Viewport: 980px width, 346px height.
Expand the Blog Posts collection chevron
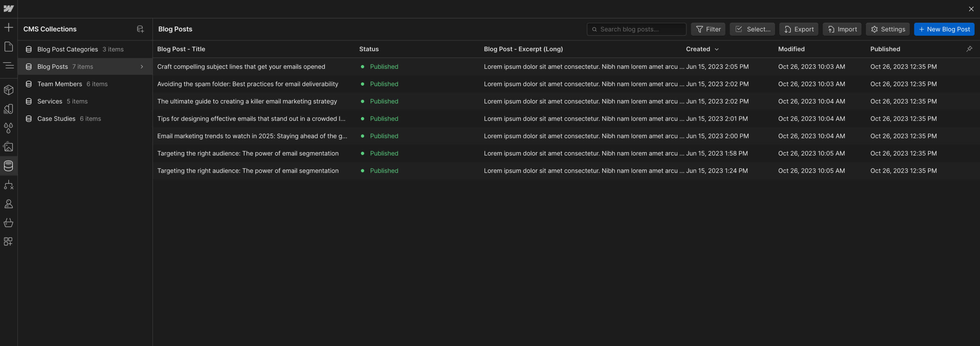point(142,66)
